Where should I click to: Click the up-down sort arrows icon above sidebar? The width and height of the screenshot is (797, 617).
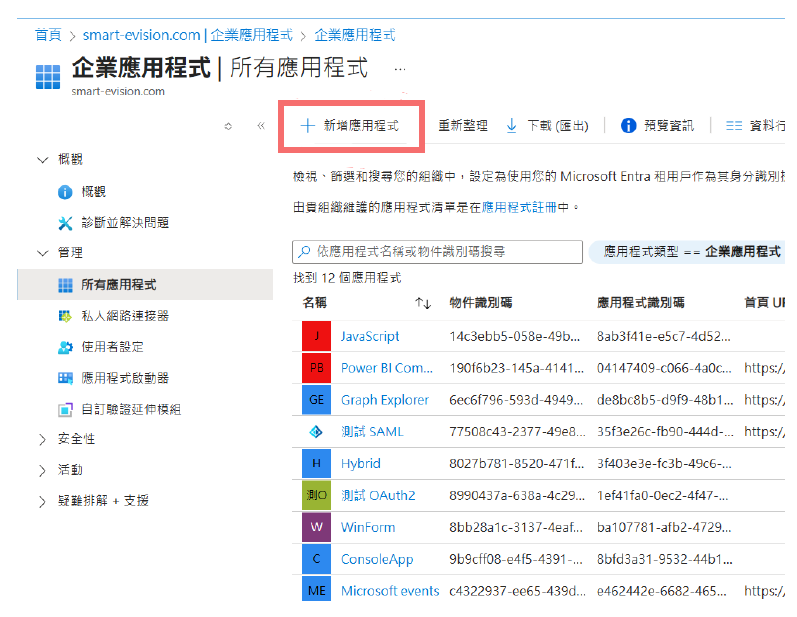point(228,126)
